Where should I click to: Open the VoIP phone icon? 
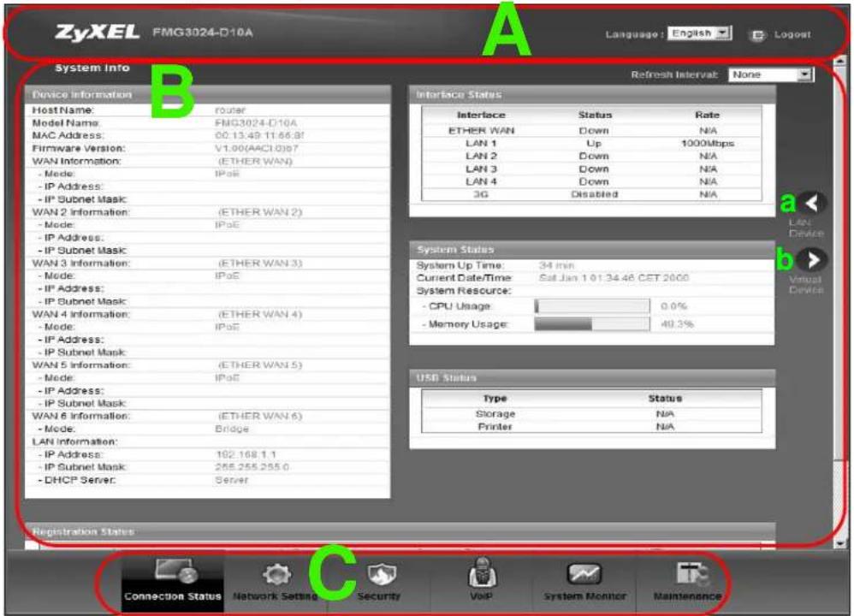pos(482,572)
